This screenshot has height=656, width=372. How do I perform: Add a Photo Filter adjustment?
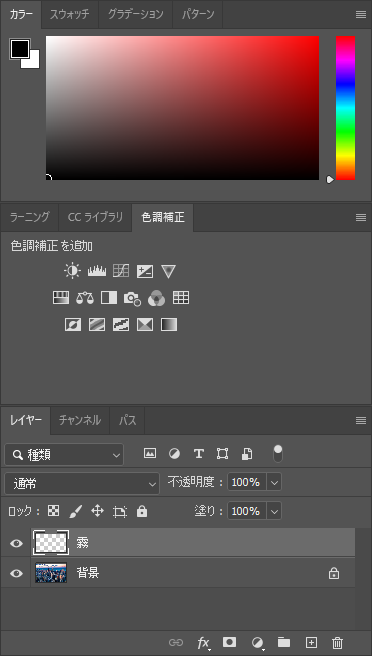tap(132, 298)
